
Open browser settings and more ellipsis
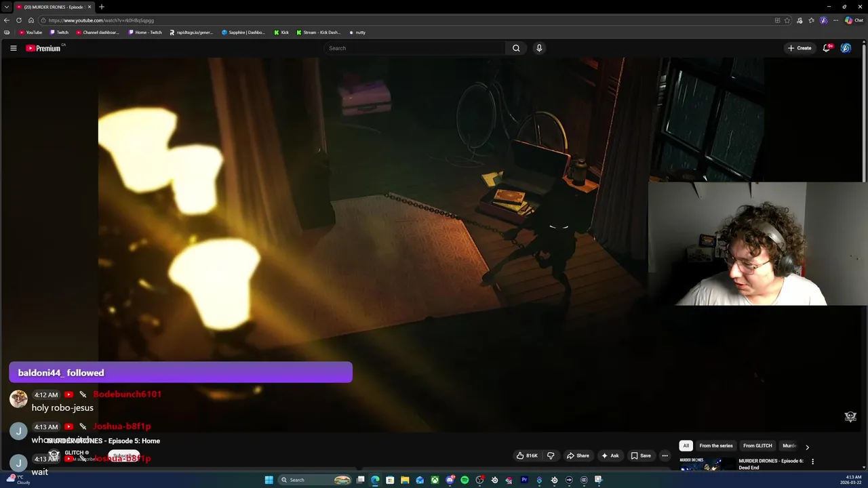836,20
